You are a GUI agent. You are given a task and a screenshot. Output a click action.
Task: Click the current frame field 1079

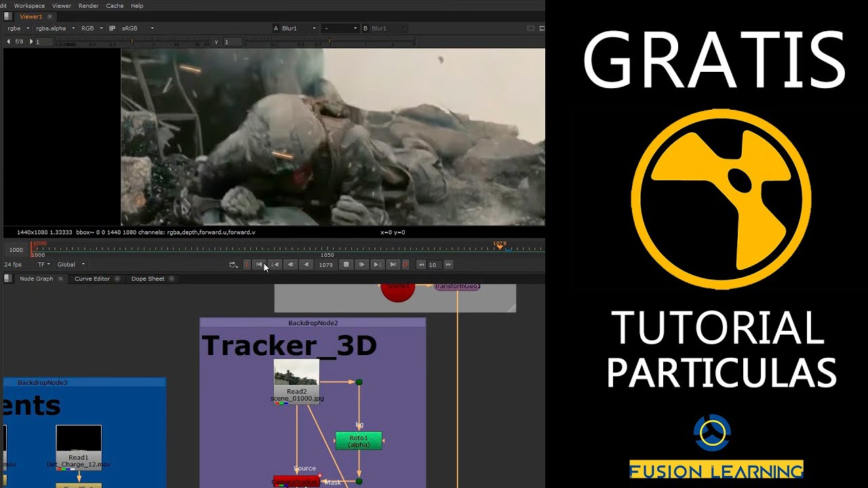pyautogui.click(x=325, y=264)
